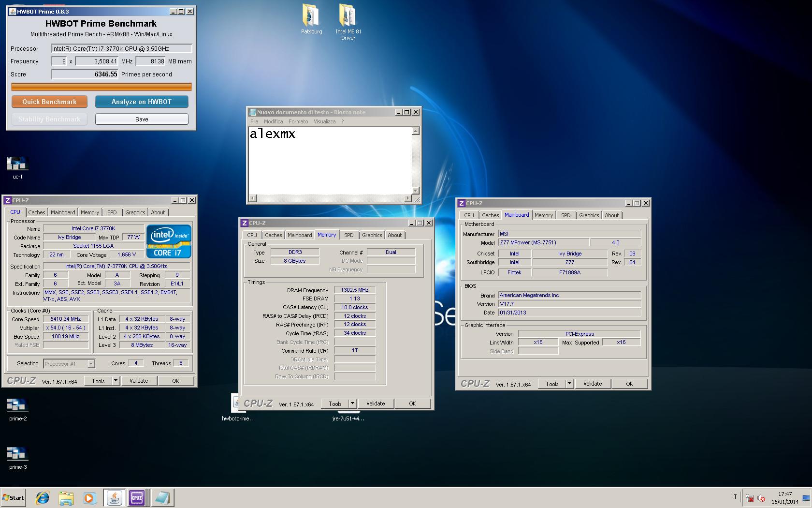Open the Mainboard tab in CPU tab CPU-Z window
812x508 pixels.
tap(63, 212)
